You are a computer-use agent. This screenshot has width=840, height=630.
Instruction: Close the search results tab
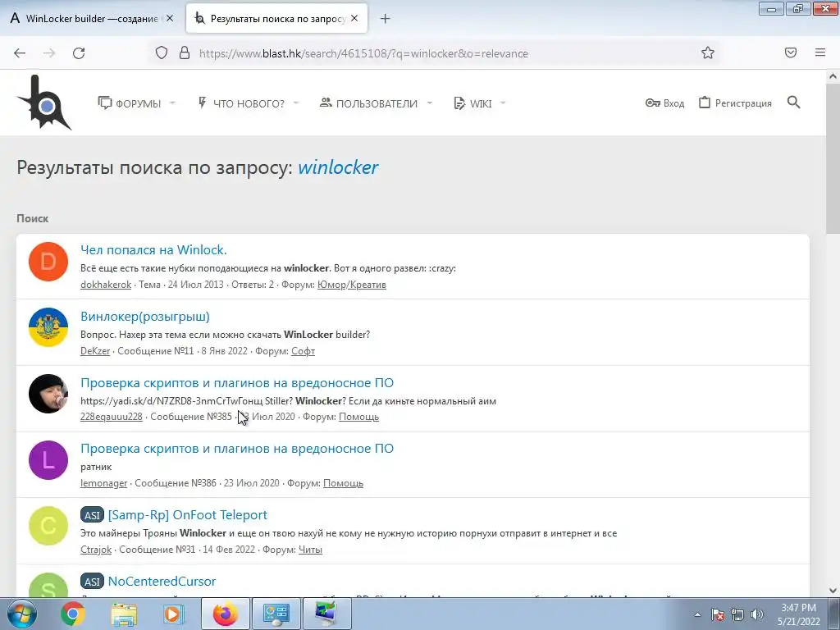(354, 18)
